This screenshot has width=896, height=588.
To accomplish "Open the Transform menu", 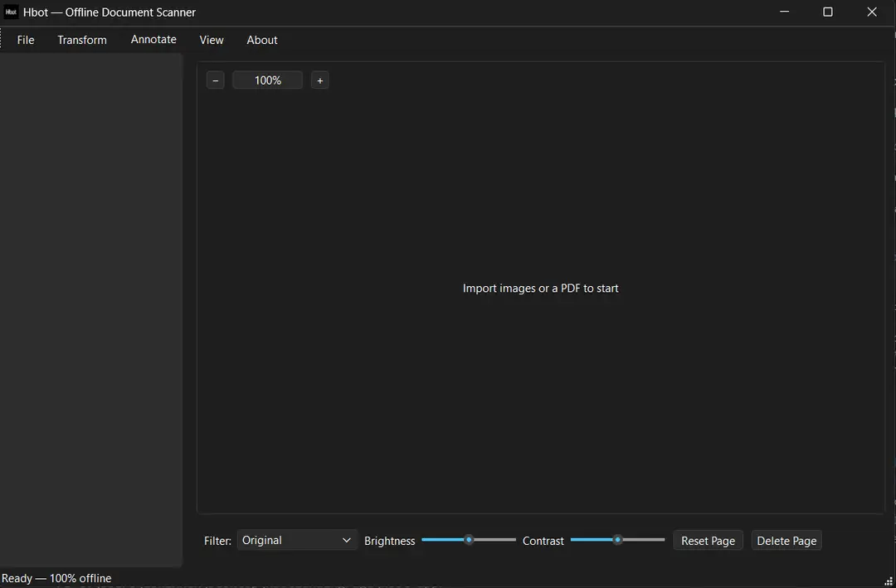I will 81,40.
